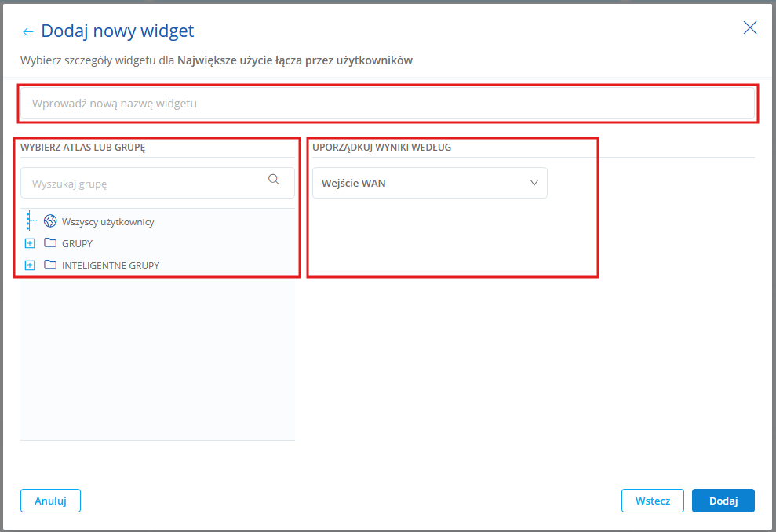Image resolution: width=776 pixels, height=532 pixels.
Task: Click the UPORZĄDKUJ WYNIKI WEDŁUG section header
Action: point(381,147)
